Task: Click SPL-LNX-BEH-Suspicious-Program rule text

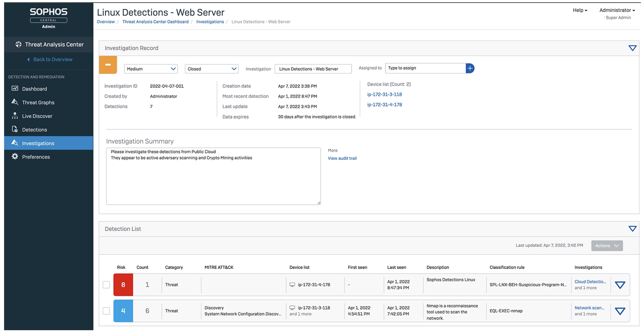Action: pyautogui.click(x=528, y=285)
